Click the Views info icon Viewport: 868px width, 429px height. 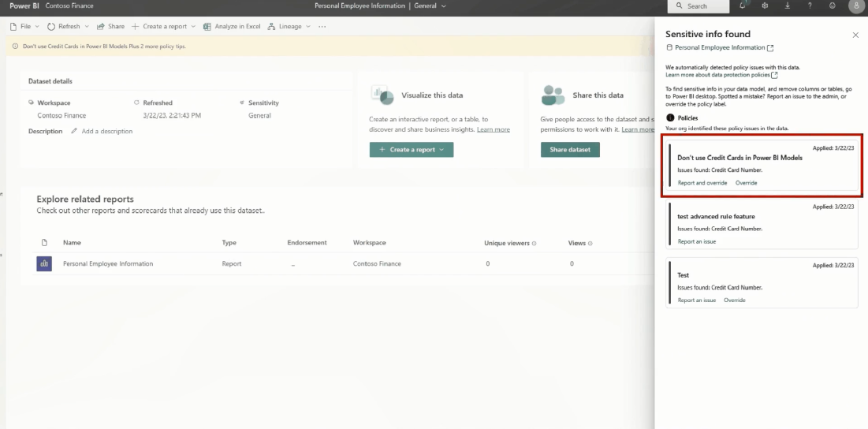point(590,243)
